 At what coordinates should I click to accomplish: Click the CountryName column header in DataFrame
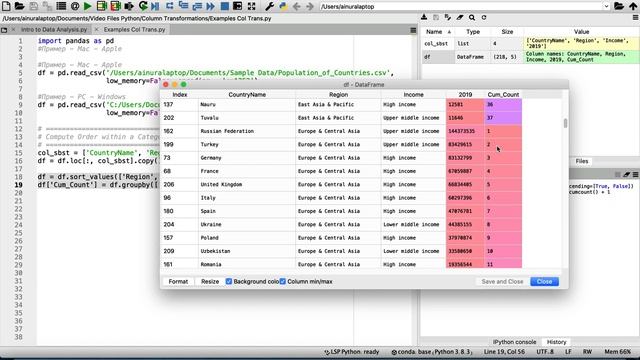(247, 94)
